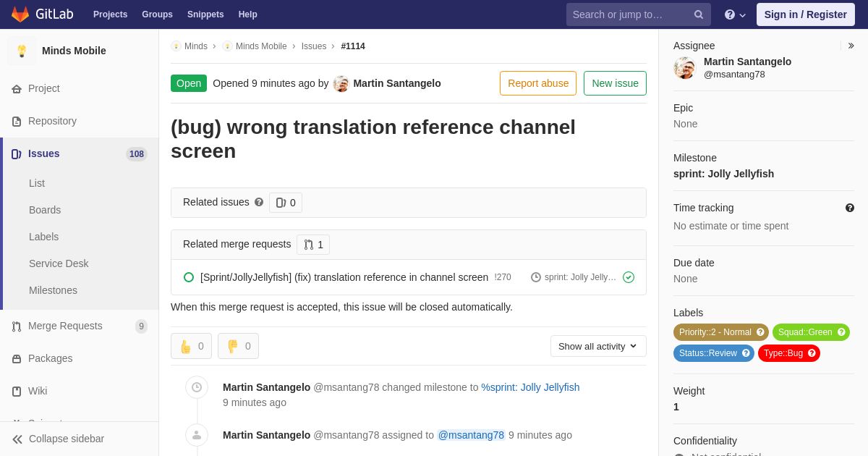Click the open merge request status circle
This screenshot has height=456, width=868.
(189, 277)
